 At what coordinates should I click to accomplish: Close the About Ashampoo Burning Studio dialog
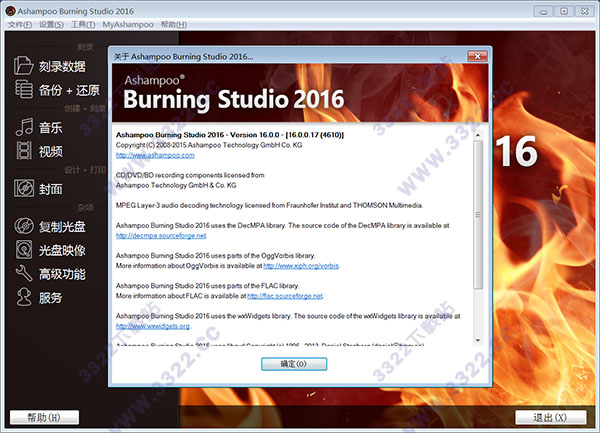coord(477,56)
